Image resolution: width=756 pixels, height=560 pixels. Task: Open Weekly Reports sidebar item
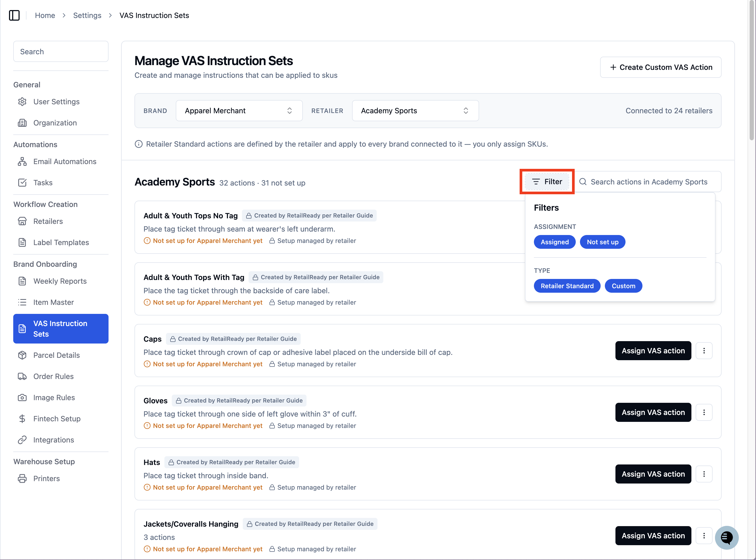click(x=61, y=281)
